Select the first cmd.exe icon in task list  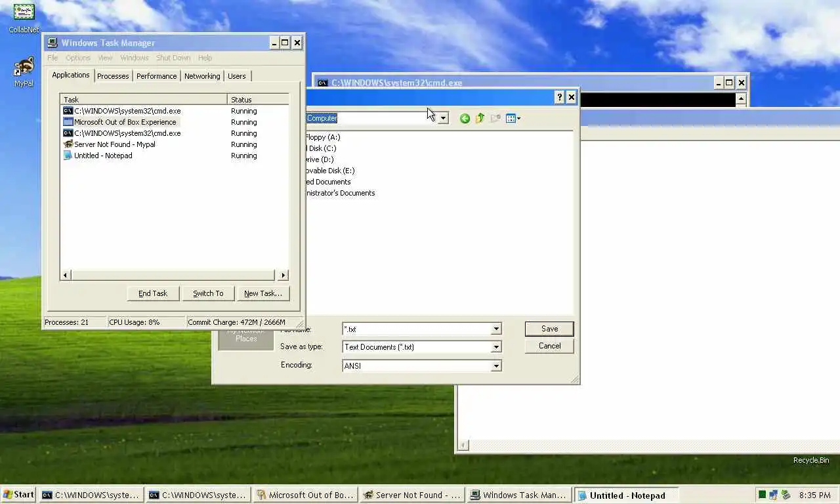pyautogui.click(x=68, y=111)
